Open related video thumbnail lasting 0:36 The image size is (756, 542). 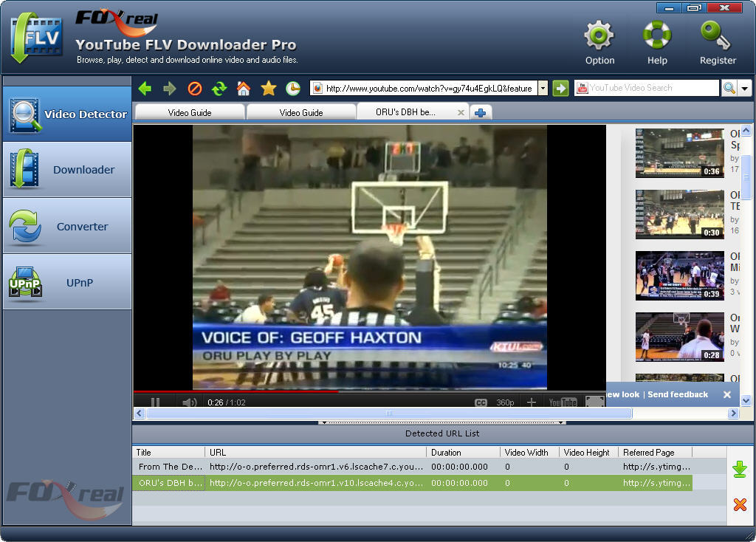point(679,153)
